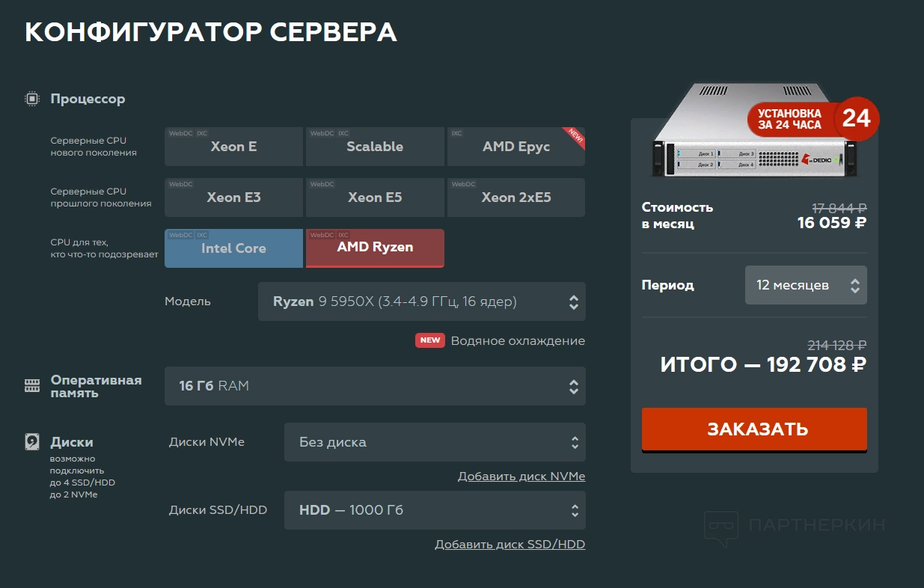Select the Scalable processor option
Image resolution: width=924 pixels, height=588 pixels.
(375, 147)
